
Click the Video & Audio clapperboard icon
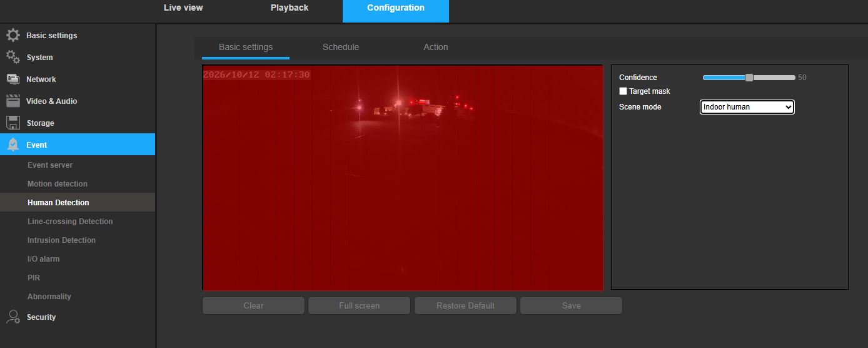point(13,101)
